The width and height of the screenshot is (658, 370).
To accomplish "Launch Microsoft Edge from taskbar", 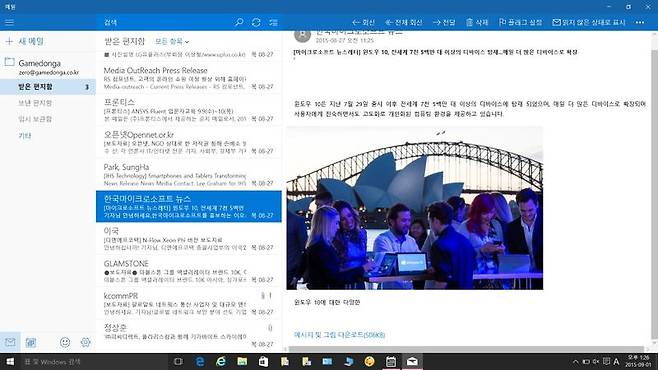I will click(x=200, y=362).
